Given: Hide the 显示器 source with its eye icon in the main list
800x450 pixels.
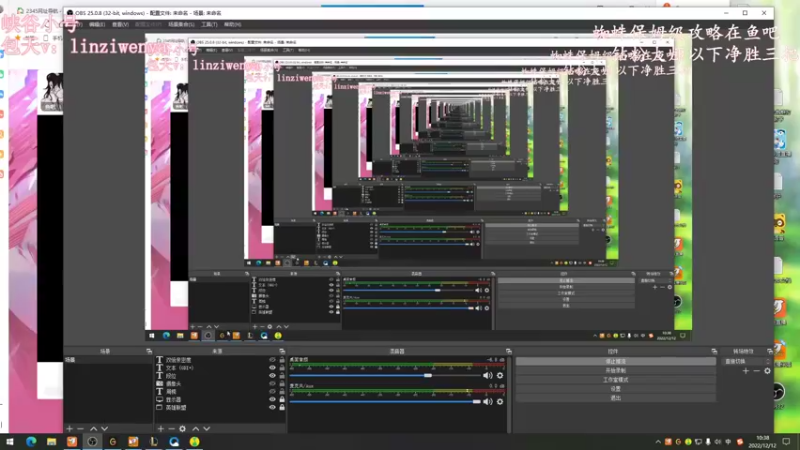Looking at the screenshot, I should point(272,399).
